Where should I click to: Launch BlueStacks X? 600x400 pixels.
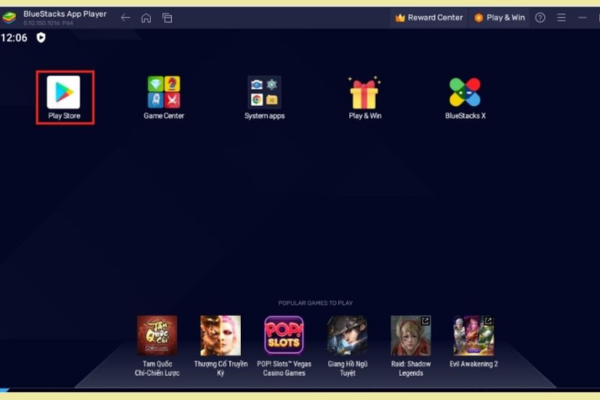[x=465, y=97]
